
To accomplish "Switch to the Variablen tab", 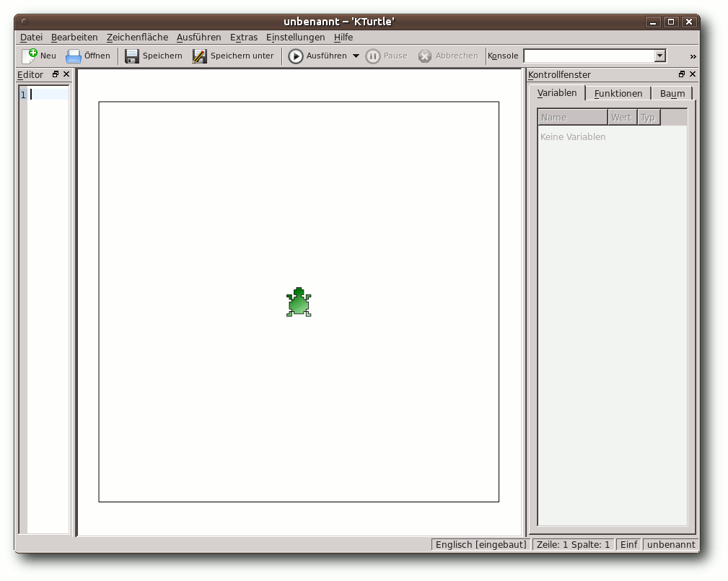I will [x=557, y=93].
